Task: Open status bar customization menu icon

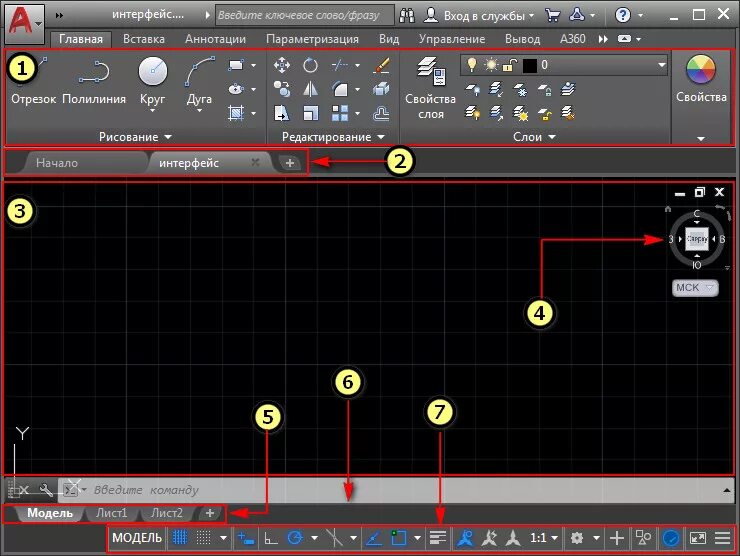Action: [722, 538]
